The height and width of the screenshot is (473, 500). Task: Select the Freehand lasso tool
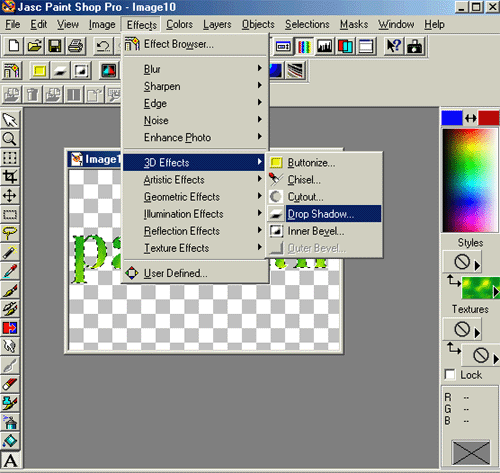coord(10,233)
